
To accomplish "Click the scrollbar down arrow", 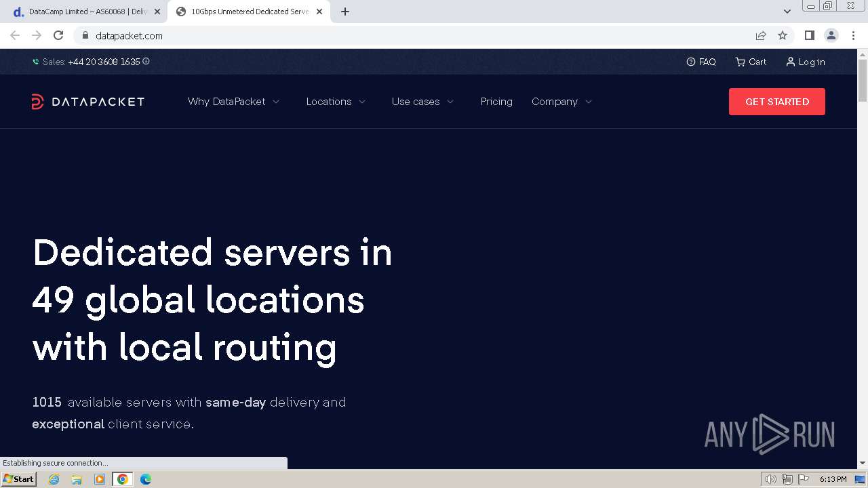I will (x=863, y=464).
